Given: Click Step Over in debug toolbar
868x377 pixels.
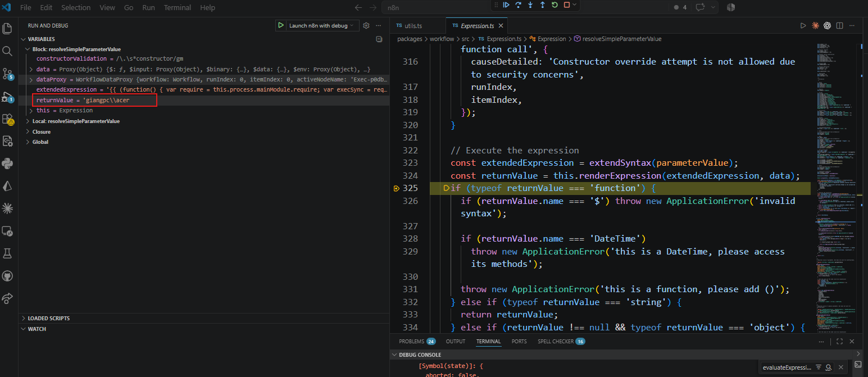Looking at the screenshot, I should 519,5.
